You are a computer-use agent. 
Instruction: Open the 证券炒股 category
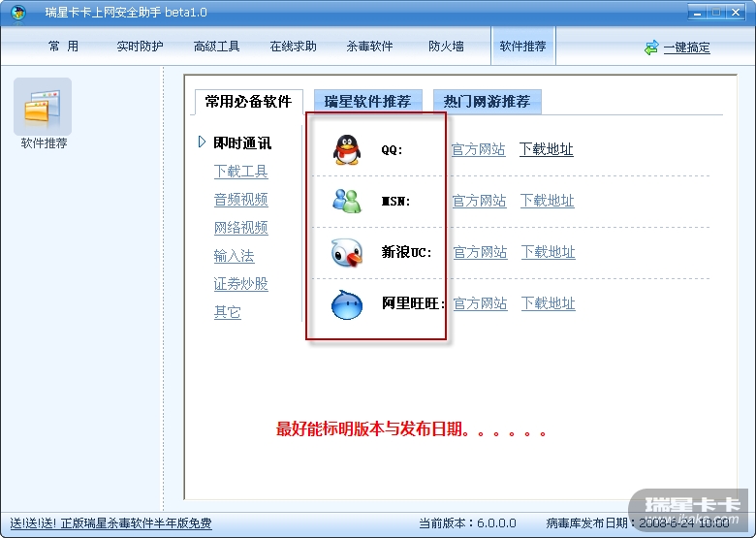tap(240, 284)
